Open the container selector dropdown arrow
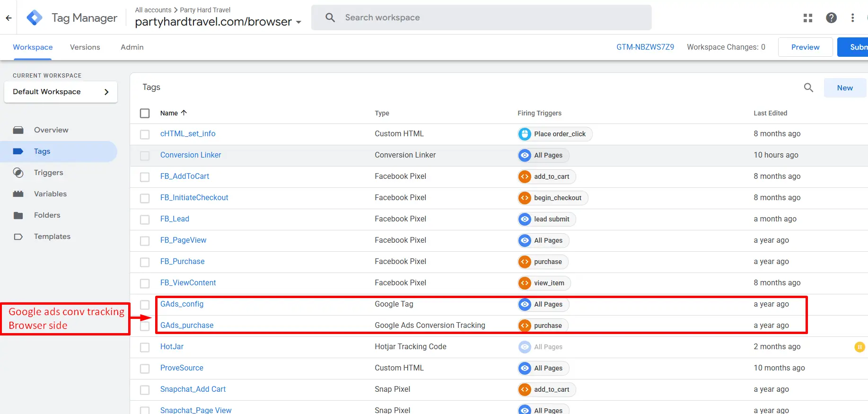Image resolution: width=868 pixels, height=414 pixels. (298, 22)
